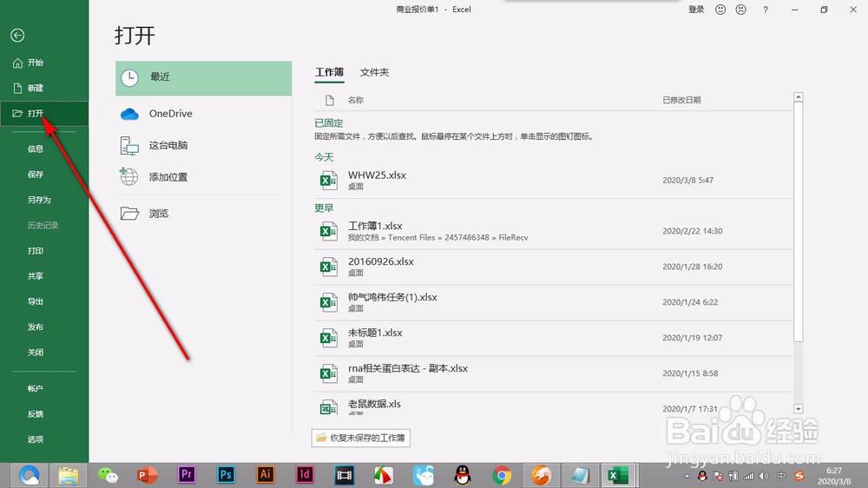Image resolution: width=868 pixels, height=488 pixels.
Task: Click the Sogou input icon in tray
Action: point(799,476)
